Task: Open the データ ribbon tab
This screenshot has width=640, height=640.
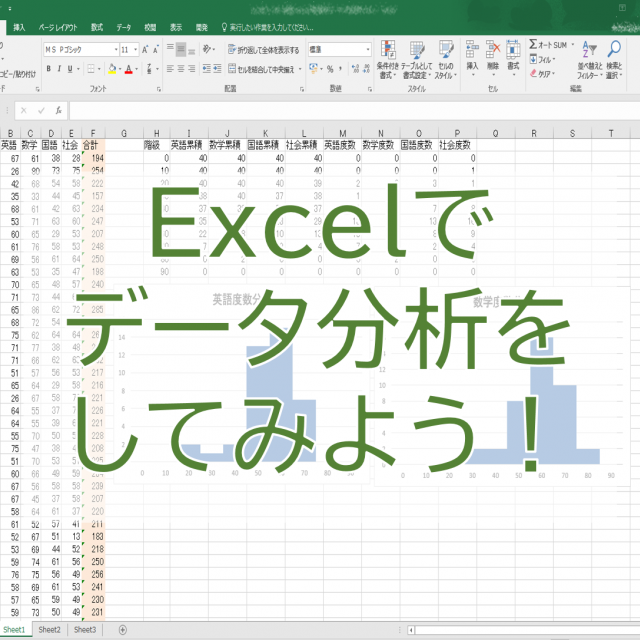Action: pos(124,27)
